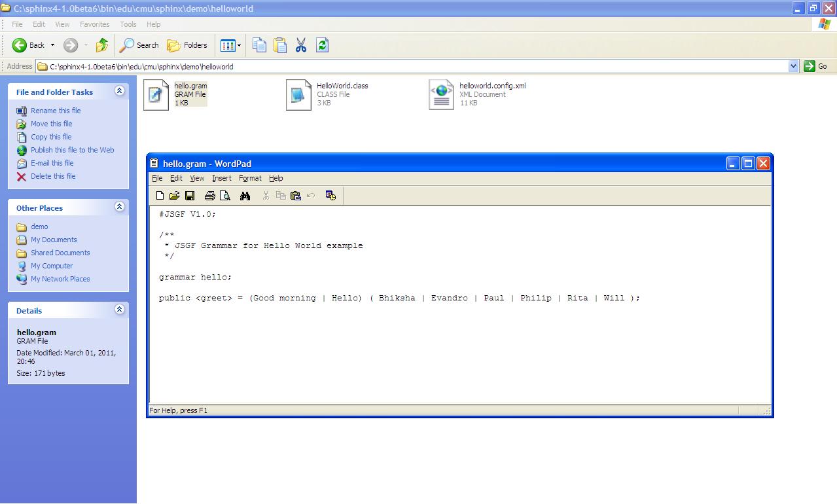
Task: Print the document from WordPad toolbar
Action: [210, 196]
